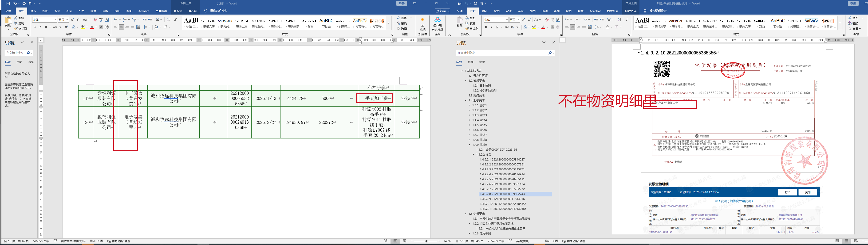Pick font color red in the left window
868x245 pixels.
[x=92, y=27]
